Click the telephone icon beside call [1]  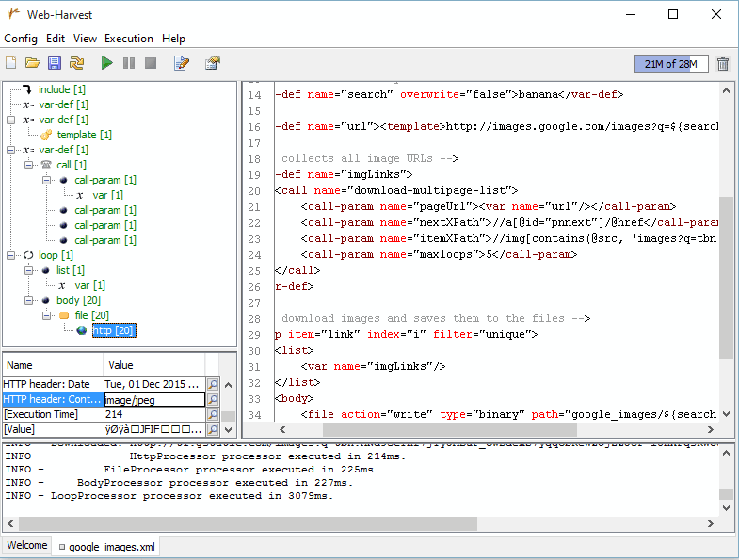point(46,165)
